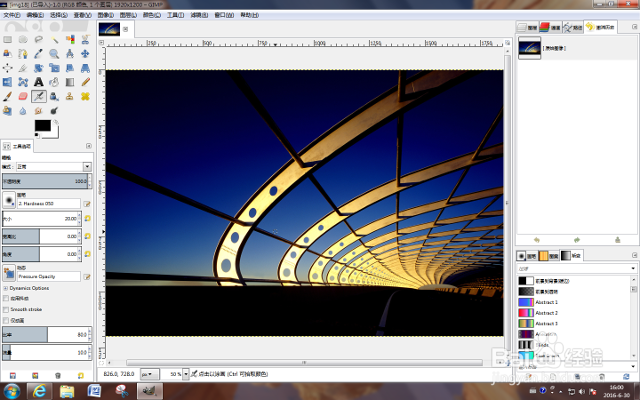Viewport: 640px width, 400px height.
Task: Open the File menu (文件)
Action: tap(12, 15)
